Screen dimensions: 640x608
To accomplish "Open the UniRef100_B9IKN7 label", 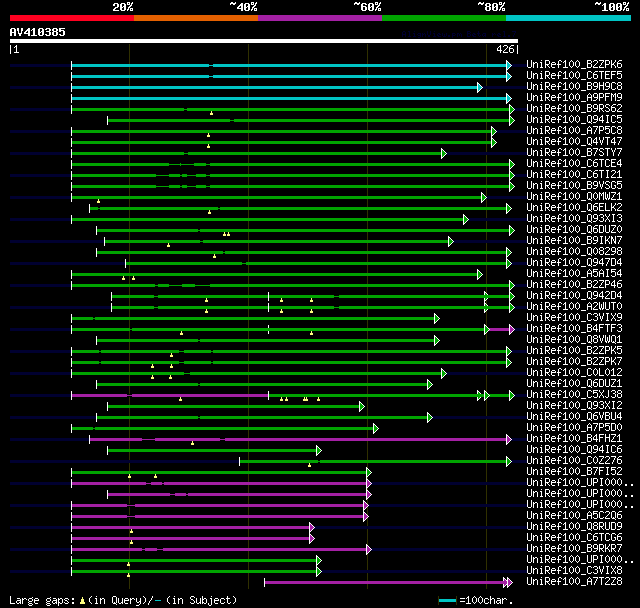I will (x=574, y=241).
